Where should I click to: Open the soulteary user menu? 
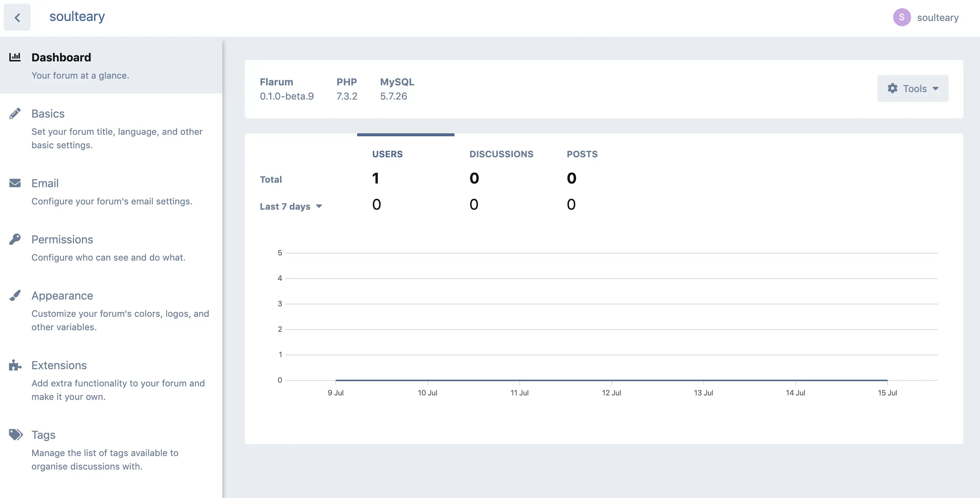tap(937, 18)
